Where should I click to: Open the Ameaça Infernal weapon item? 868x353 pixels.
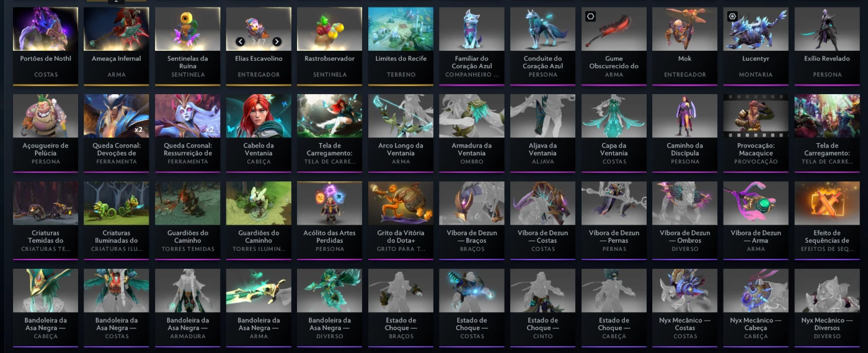[117, 46]
